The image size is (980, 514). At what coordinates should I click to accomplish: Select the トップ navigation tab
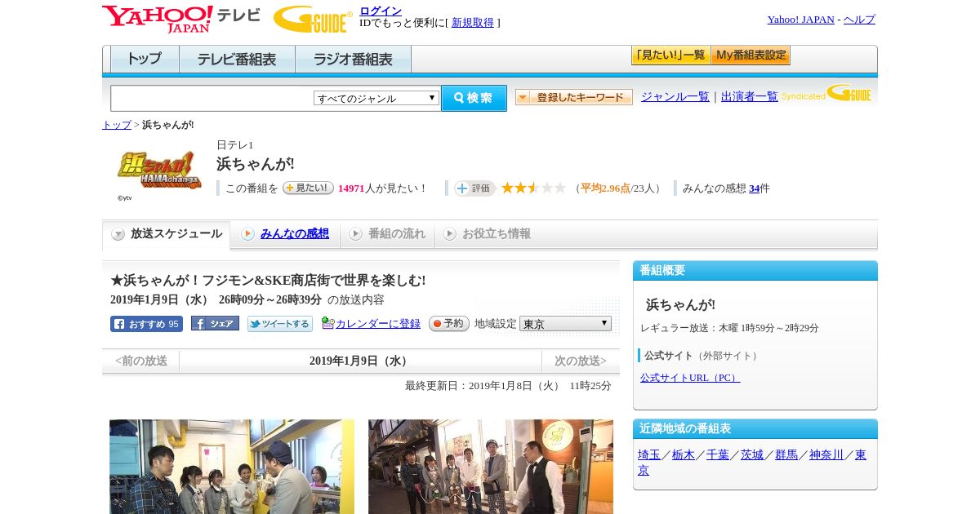click(x=145, y=60)
